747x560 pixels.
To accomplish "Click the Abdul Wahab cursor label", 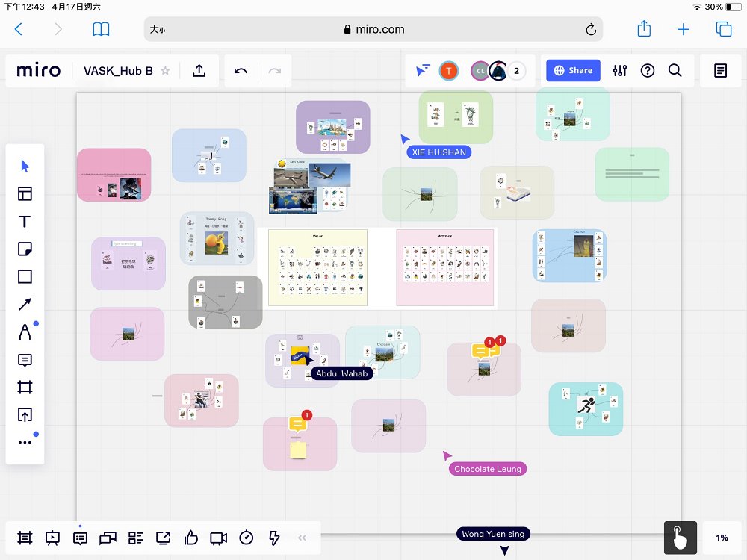I will 341,373.
